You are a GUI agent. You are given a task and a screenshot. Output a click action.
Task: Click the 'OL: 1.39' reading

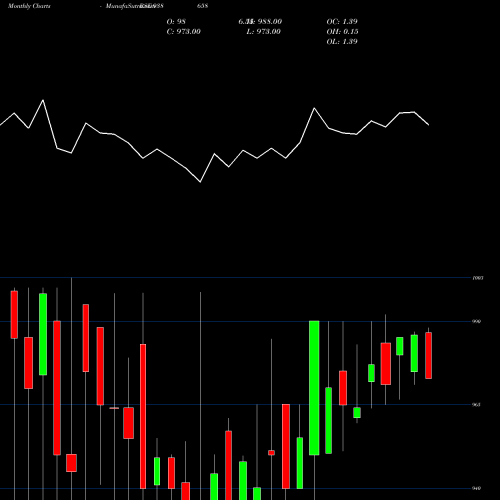(x=342, y=42)
